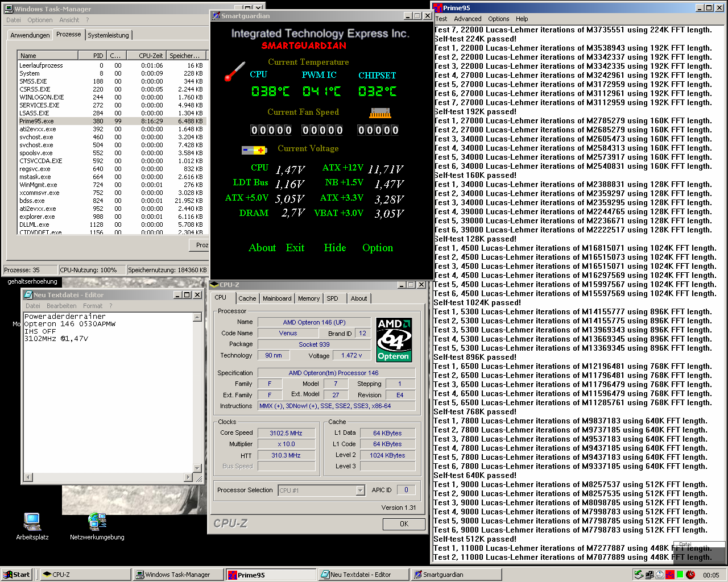728x582 pixels.
Task: Click the Option link in Smartguardian
Action: coord(377,248)
